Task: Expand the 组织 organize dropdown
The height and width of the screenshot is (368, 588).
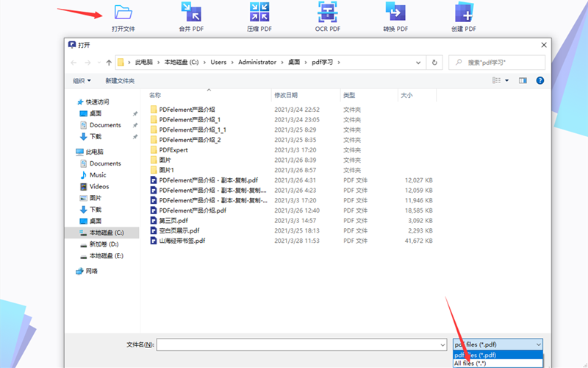Action: tap(82, 80)
